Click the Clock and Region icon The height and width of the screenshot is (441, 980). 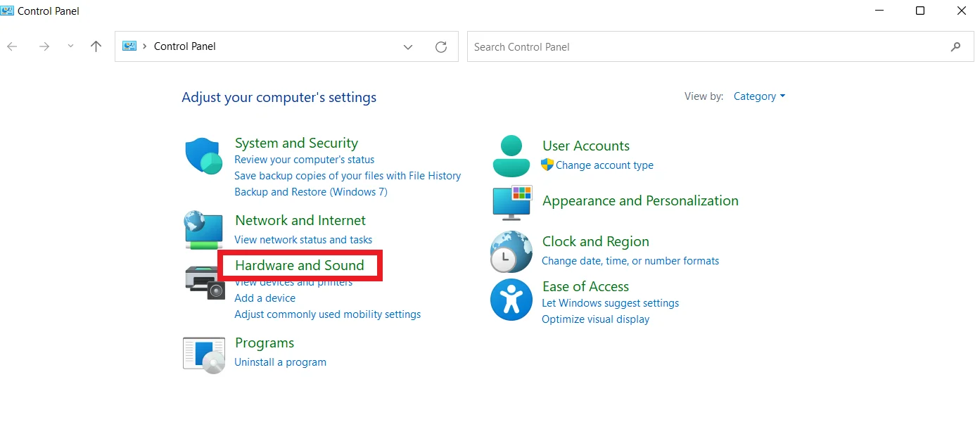coord(511,251)
